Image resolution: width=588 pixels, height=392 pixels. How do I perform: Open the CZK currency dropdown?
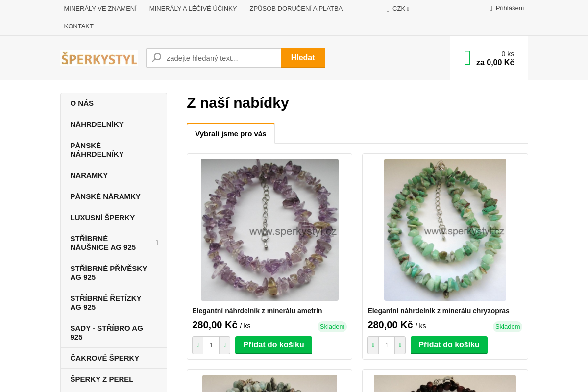point(398,9)
